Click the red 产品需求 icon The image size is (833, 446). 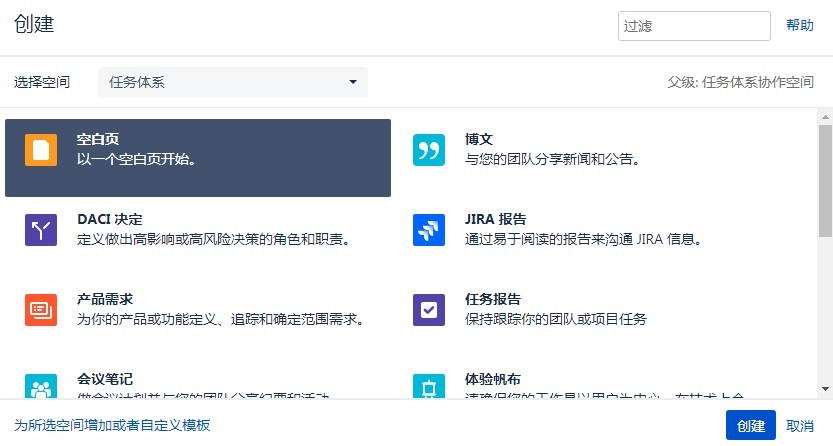[x=41, y=310]
